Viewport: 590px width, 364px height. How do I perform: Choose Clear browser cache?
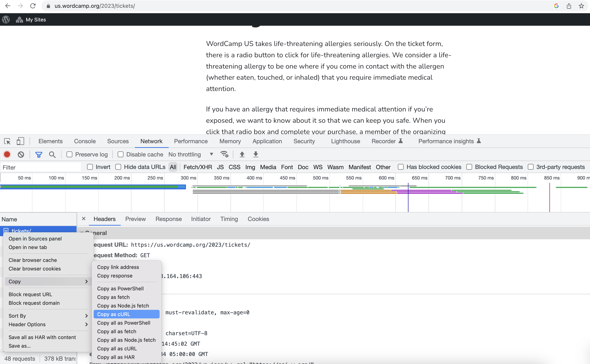click(48, 260)
